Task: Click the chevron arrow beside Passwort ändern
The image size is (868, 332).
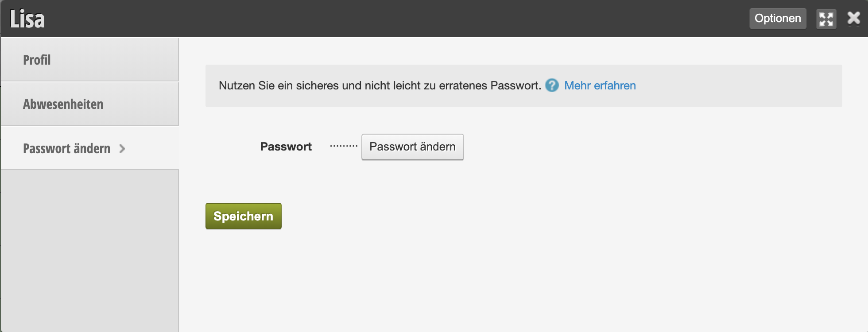Action: (122, 149)
